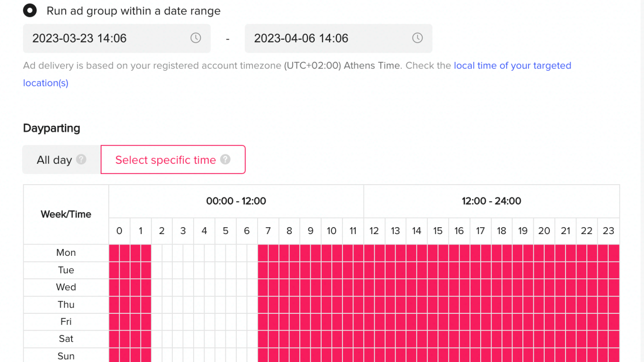The width and height of the screenshot is (644, 362).
Task: Toggle Wed 03:00 first half-hour cell
Action: pyautogui.click(x=178, y=288)
